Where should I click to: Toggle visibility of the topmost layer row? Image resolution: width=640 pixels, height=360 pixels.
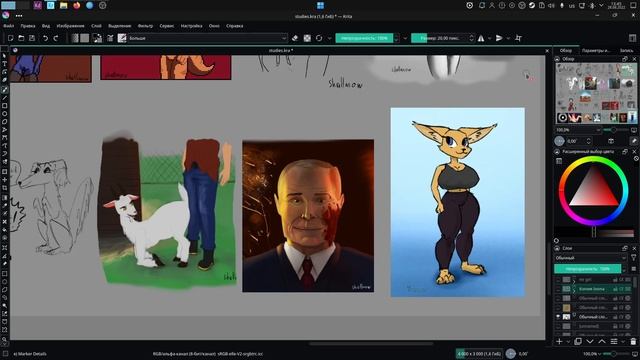coord(558,280)
